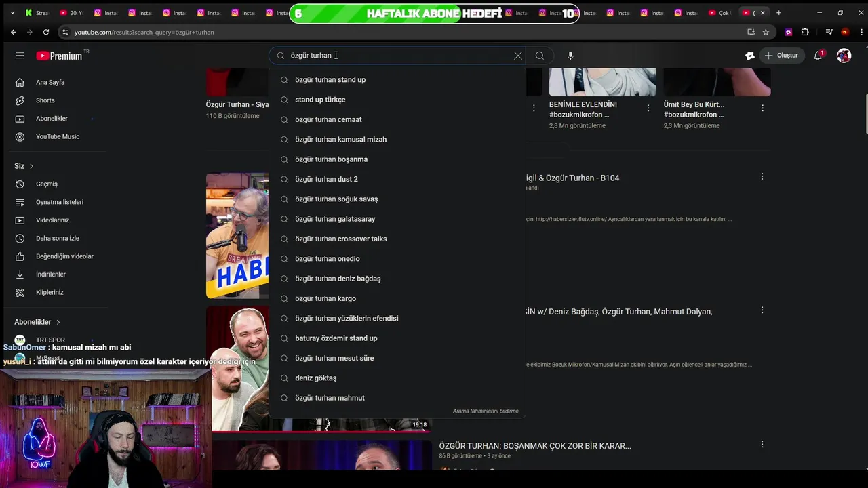
Task: Expand the Siz section chevron
Action: (x=31, y=166)
